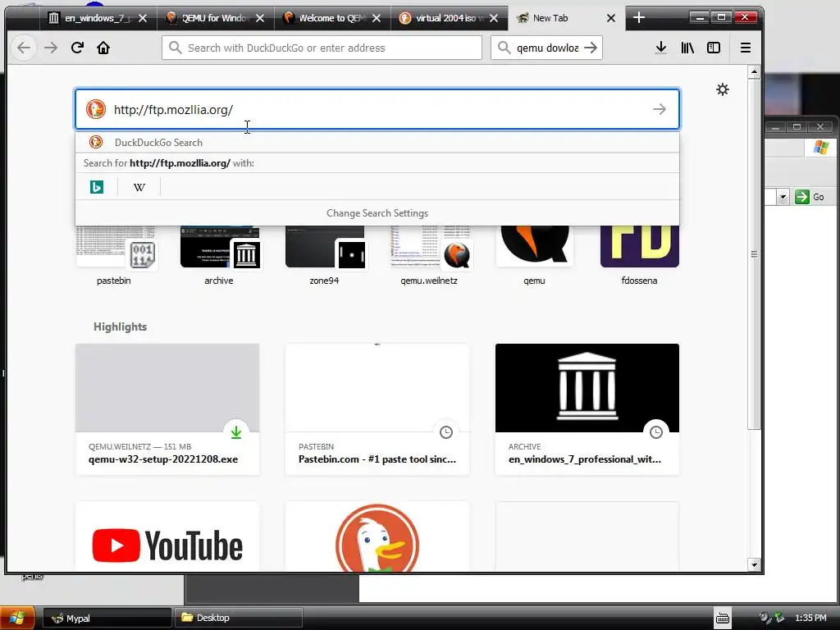The width and height of the screenshot is (840, 630).
Task: Open new tab page settings gear
Action: [x=723, y=89]
